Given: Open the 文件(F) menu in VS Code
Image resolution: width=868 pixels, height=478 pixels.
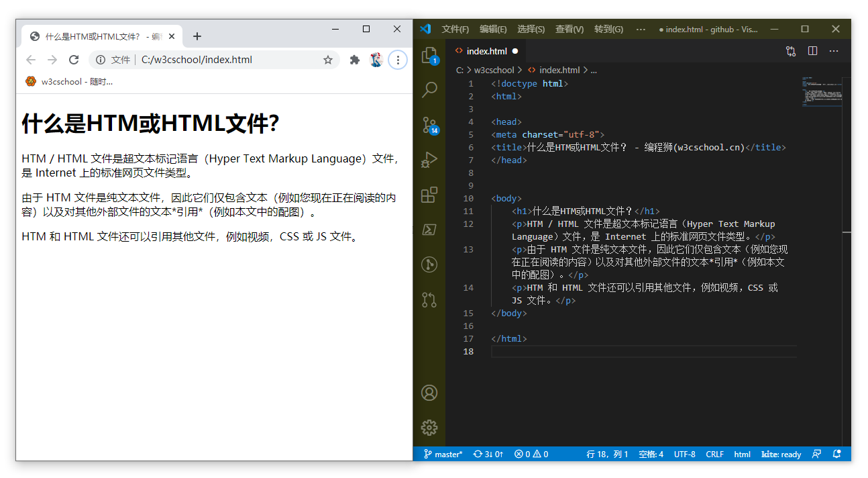Looking at the screenshot, I should point(455,29).
